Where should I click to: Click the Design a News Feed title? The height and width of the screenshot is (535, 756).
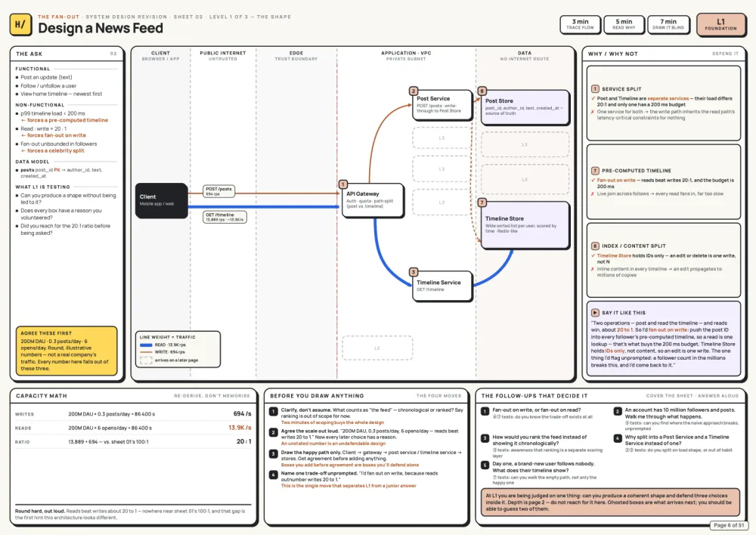click(101, 28)
